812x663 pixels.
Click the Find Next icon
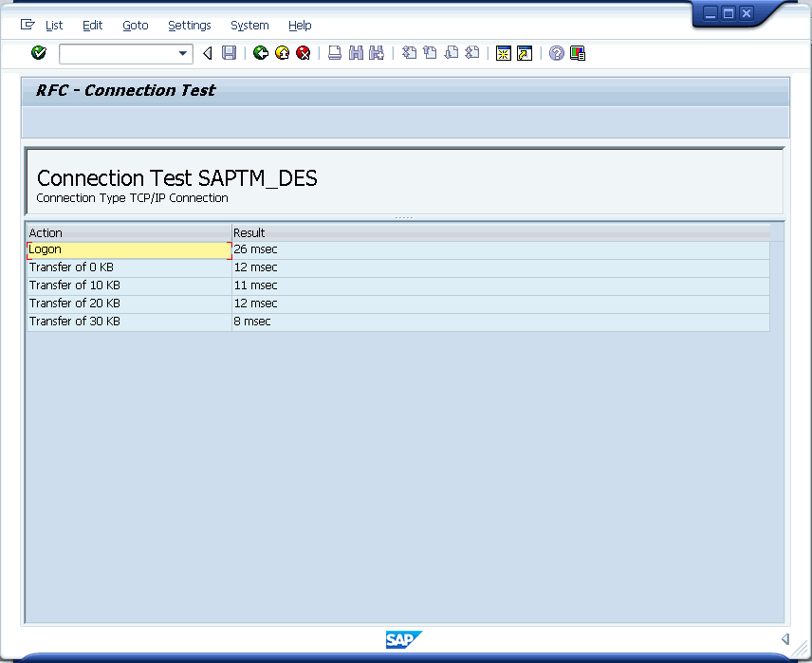[x=376, y=53]
